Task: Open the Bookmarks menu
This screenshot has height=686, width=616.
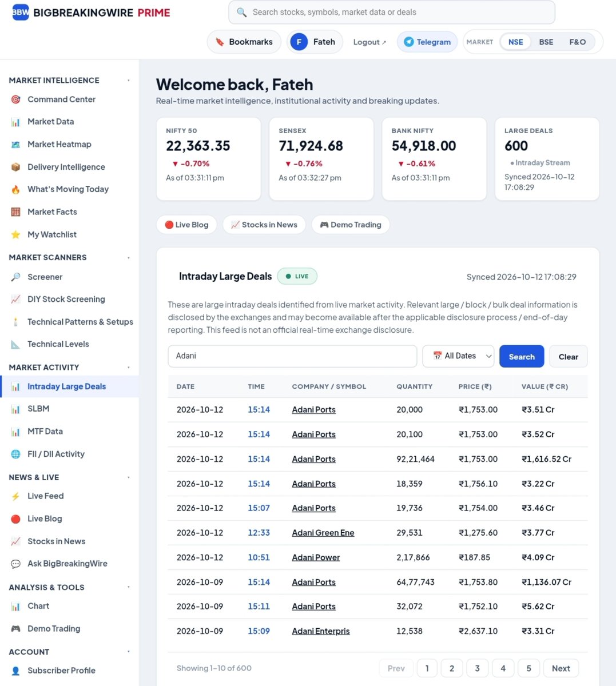Action: coord(244,42)
